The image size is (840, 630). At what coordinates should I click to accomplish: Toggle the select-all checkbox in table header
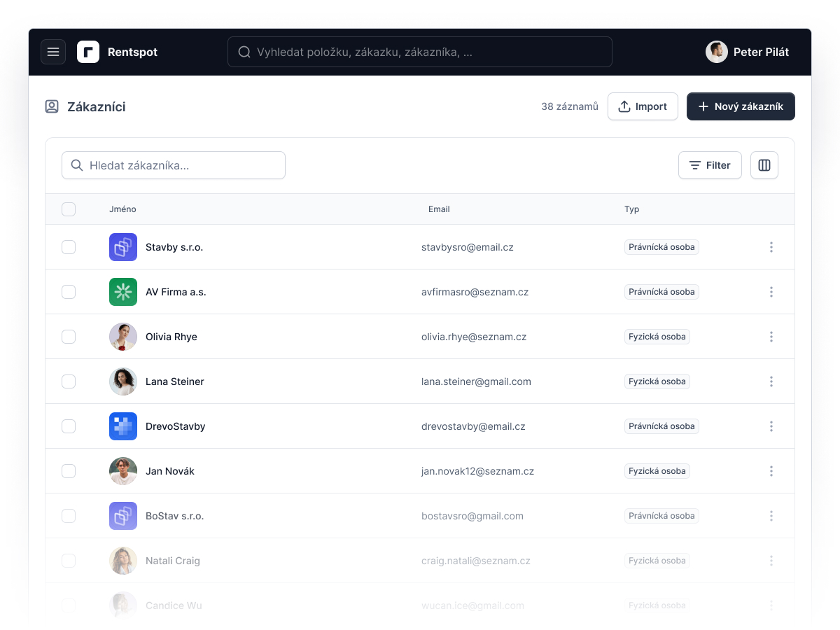69,209
